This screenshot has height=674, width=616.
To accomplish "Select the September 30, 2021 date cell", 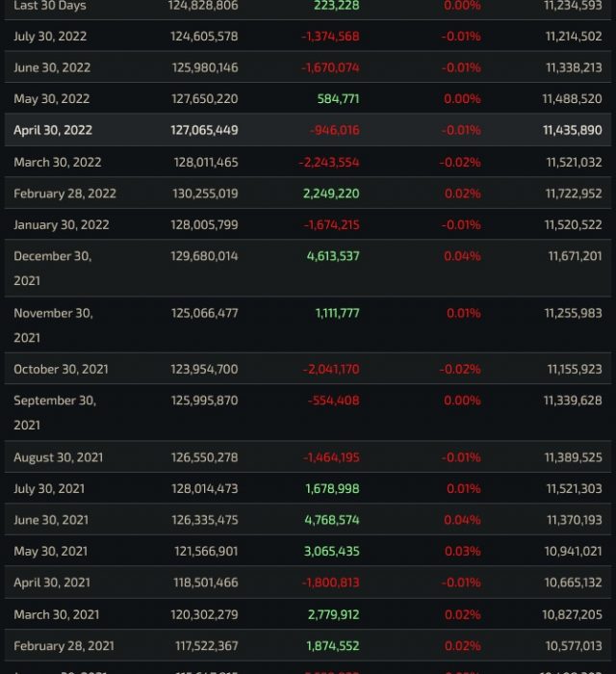I will (55, 412).
